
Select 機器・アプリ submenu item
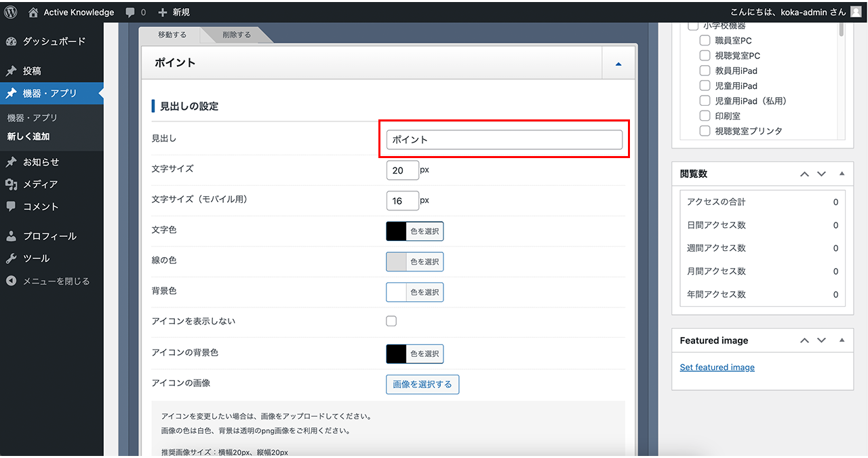32,118
